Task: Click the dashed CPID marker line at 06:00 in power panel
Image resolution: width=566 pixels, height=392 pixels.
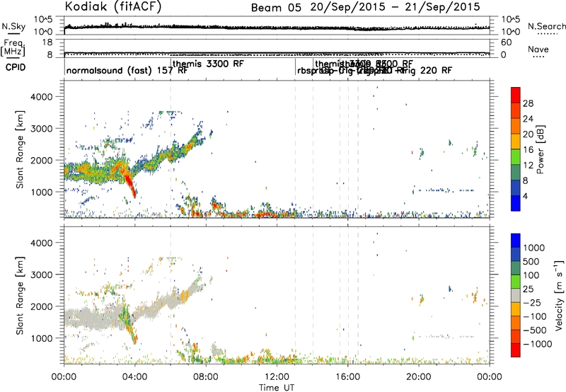Action: 171,149
